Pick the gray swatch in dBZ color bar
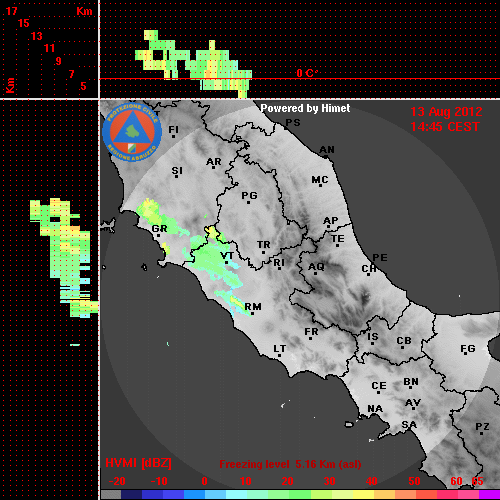The height and width of the screenshot is (500, 500). tap(111, 494)
